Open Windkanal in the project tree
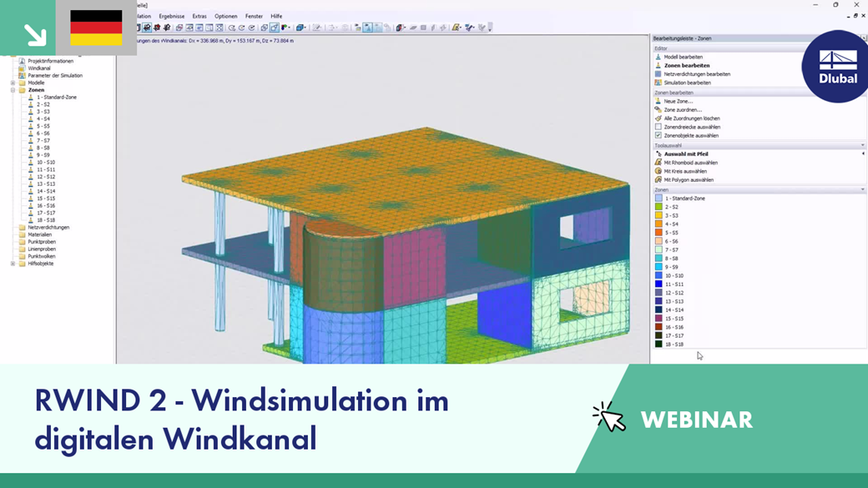The image size is (868, 488). [x=38, y=68]
